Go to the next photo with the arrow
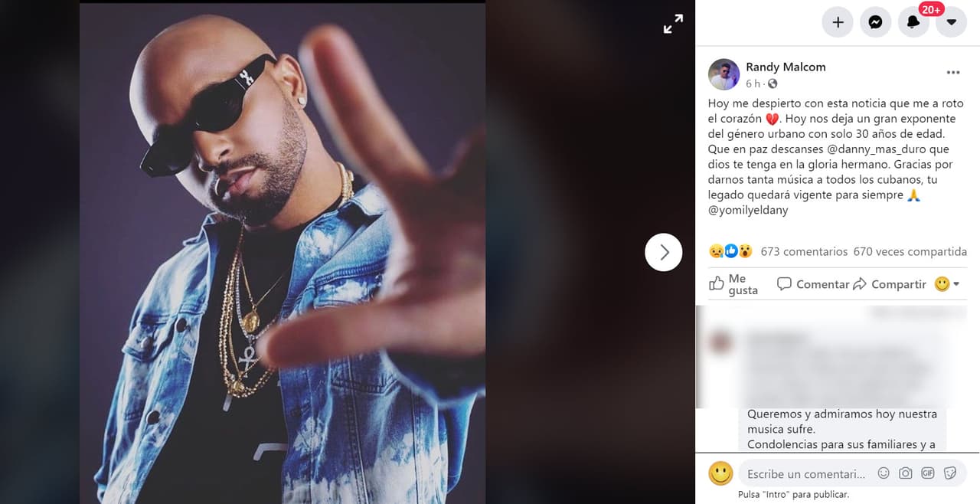This screenshot has width=980, height=504. click(x=663, y=251)
